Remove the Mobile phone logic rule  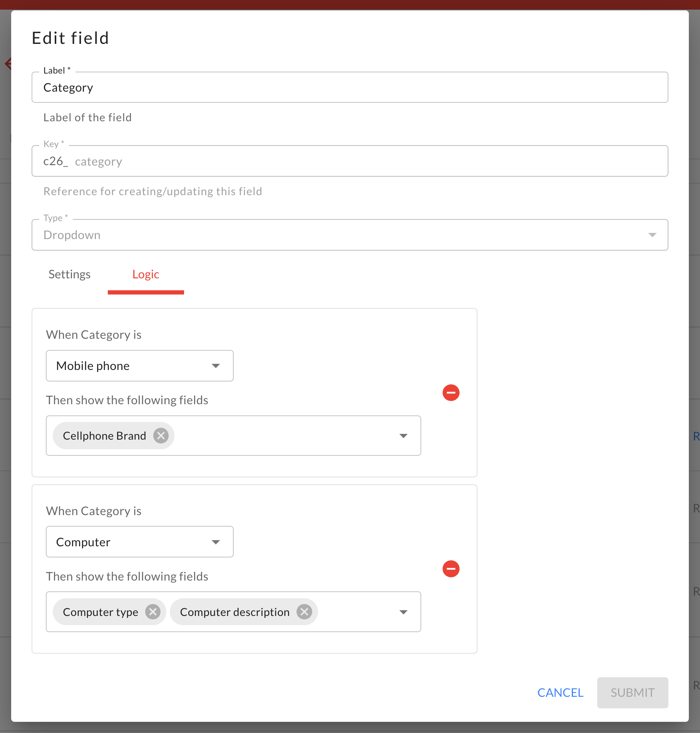click(x=451, y=393)
